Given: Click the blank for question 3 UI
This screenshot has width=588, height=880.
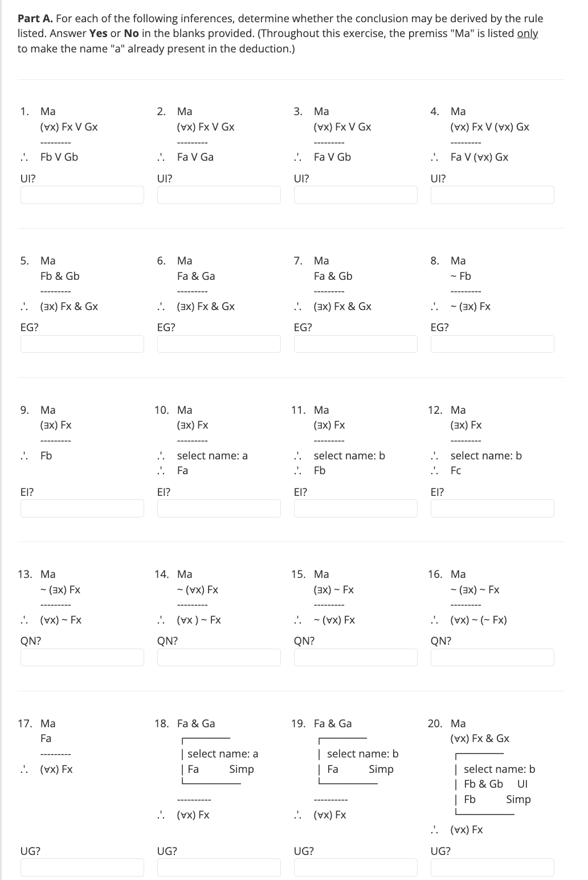Looking at the screenshot, I should (x=356, y=195).
